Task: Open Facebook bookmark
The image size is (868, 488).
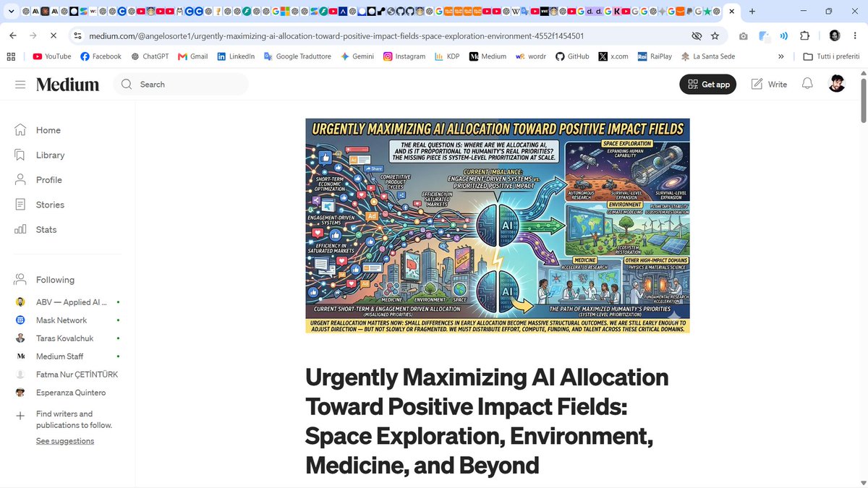Action: point(101,56)
